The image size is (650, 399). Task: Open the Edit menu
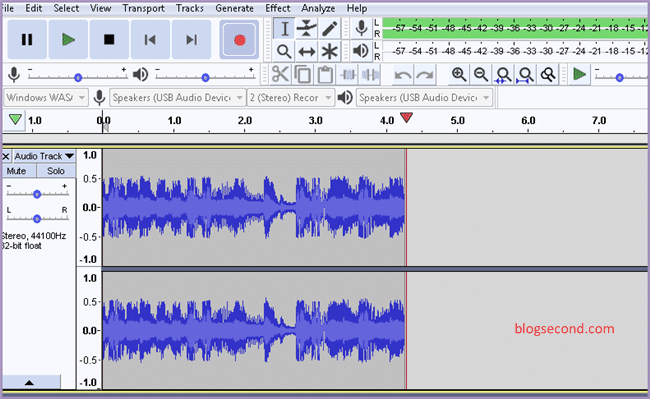tap(34, 8)
